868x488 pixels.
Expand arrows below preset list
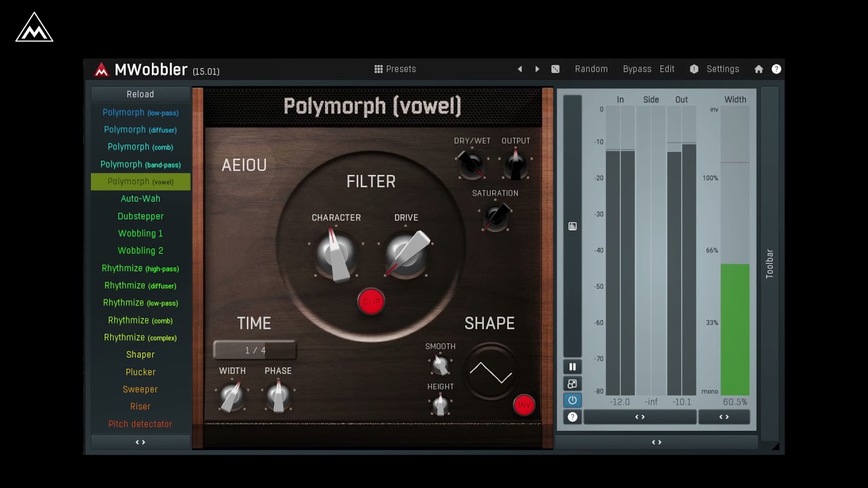[x=140, y=442]
